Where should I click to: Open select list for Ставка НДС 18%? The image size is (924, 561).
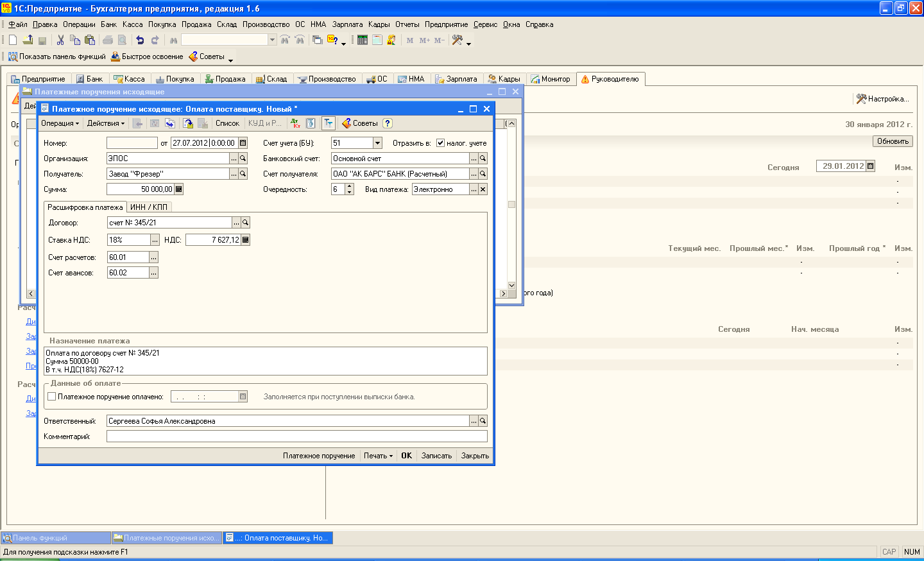point(155,240)
